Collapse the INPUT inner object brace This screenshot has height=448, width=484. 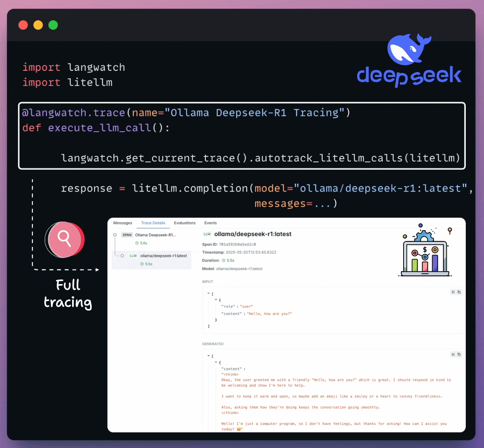tap(216, 300)
